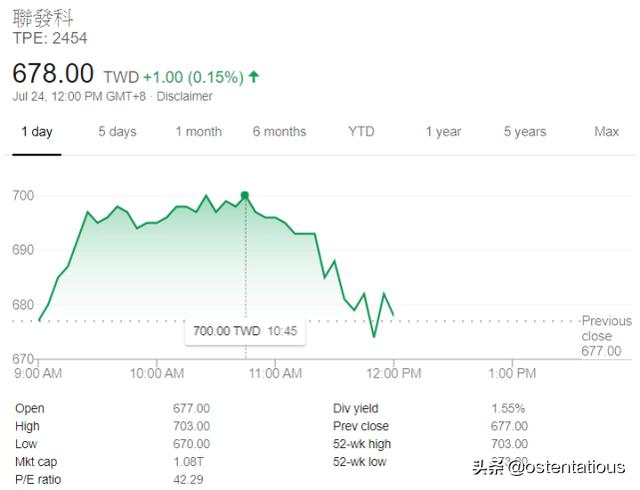This screenshot has height=490, width=640.
Task: Click the 52-wk high value 703.00
Action: point(509,444)
